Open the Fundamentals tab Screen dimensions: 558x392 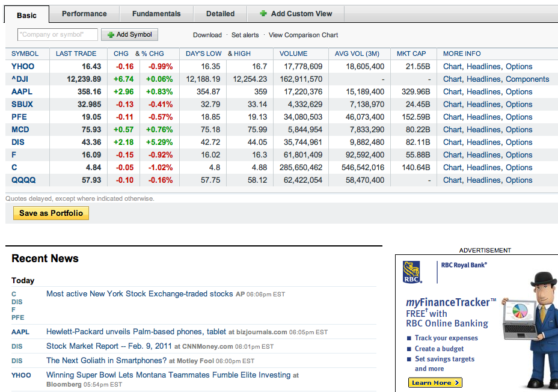pyautogui.click(x=156, y=13)
